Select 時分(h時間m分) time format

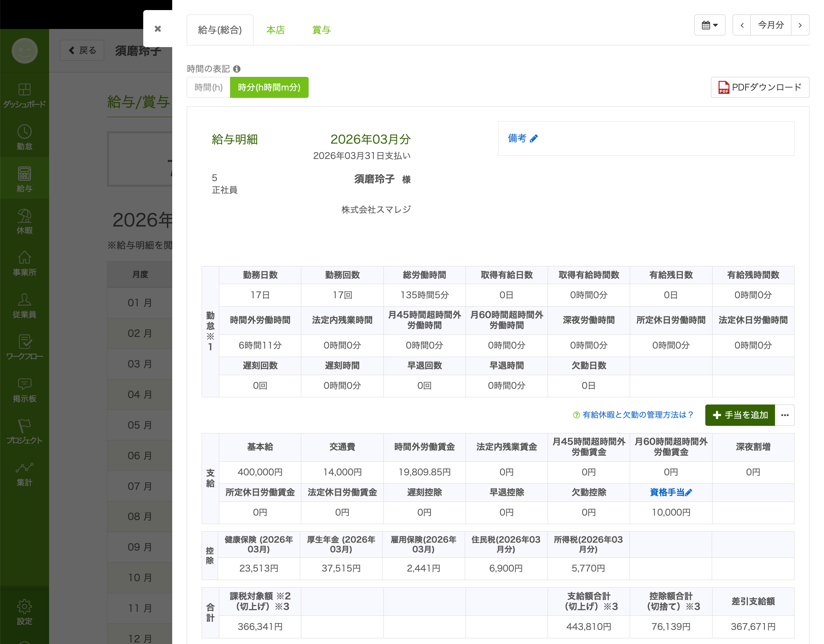[x=269, y=87]
